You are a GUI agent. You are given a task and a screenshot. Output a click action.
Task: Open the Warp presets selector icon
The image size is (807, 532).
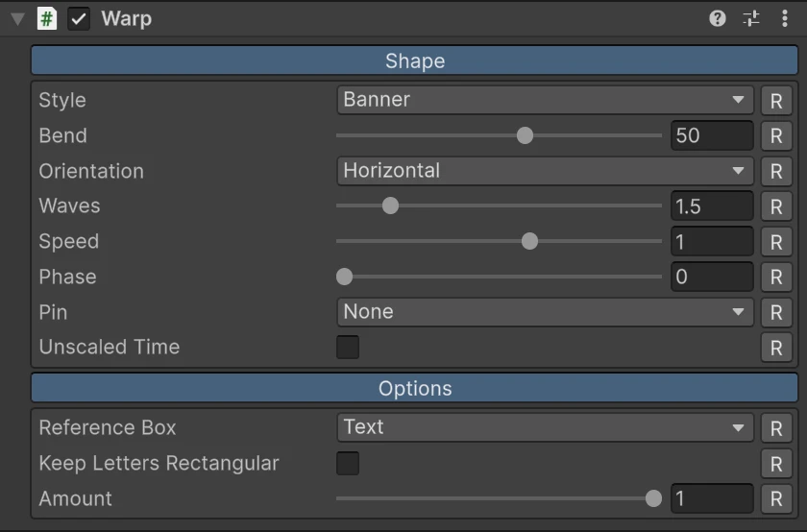tap(751, 18)
